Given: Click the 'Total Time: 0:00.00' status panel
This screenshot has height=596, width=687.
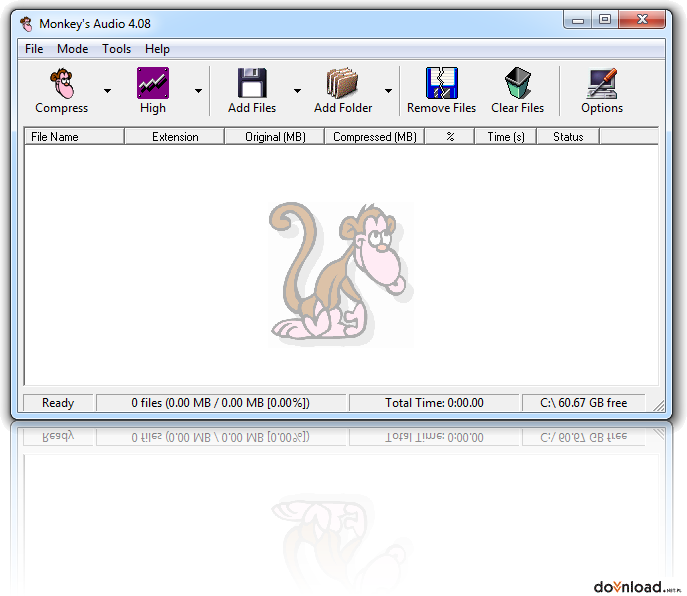Looking at the screenshot, I should [x=434, y=403].
